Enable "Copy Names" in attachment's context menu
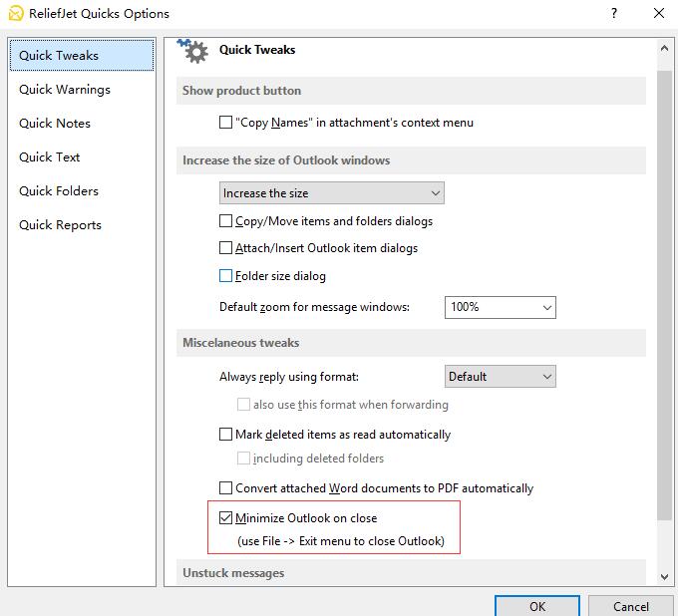Screen dimensions: 678x616 [225, 123]
